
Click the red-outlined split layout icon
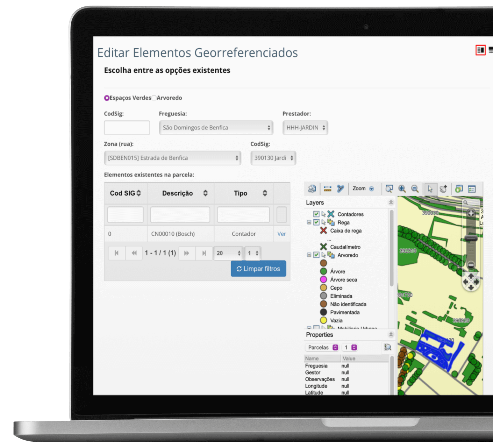click(481, 50)
